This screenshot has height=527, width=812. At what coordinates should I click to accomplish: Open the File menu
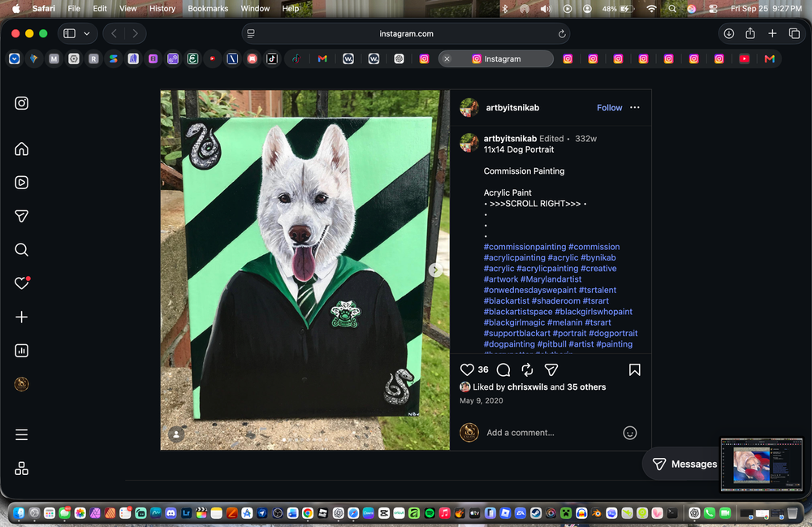74,8
